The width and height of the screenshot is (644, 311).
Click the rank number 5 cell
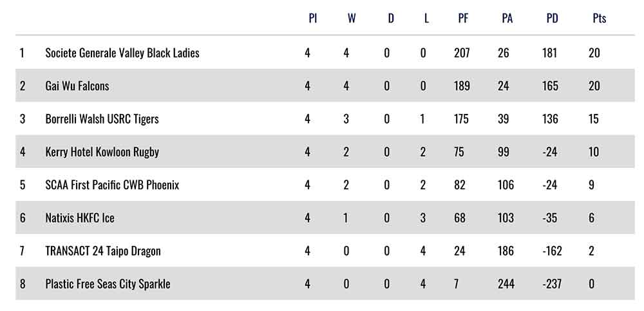pos(23,185)
